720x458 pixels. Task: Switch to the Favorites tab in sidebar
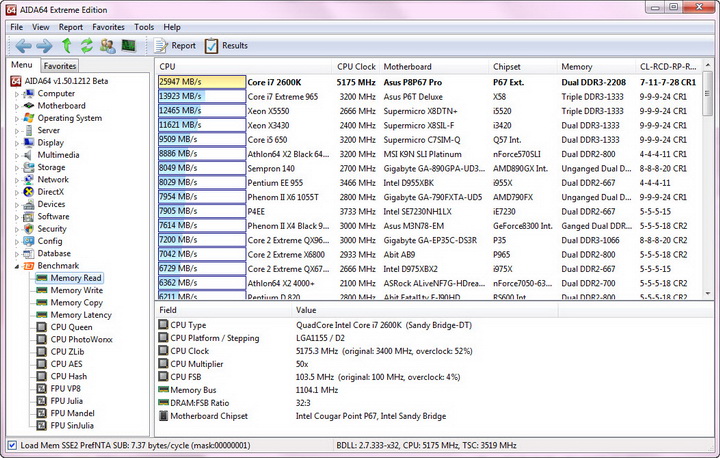(x=60, y=66)
